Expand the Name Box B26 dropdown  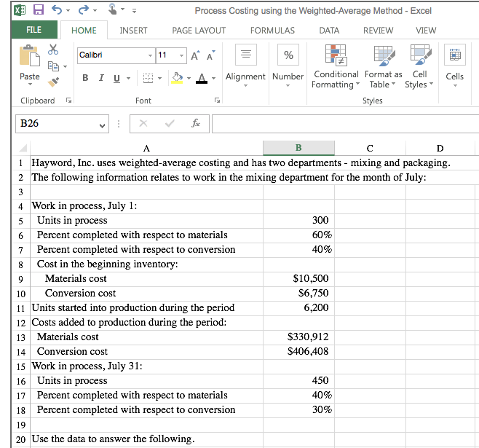pyautogui.click(x=102, y=125)
